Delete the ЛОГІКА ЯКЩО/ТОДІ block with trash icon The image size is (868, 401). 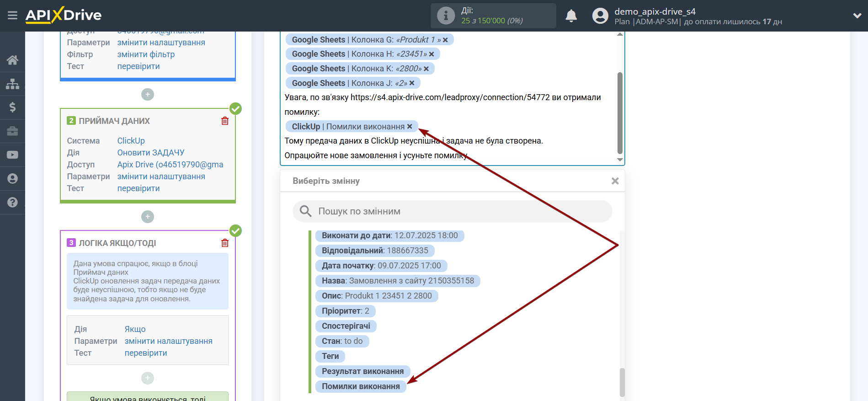pyautogui.click(x=225, y=243)
